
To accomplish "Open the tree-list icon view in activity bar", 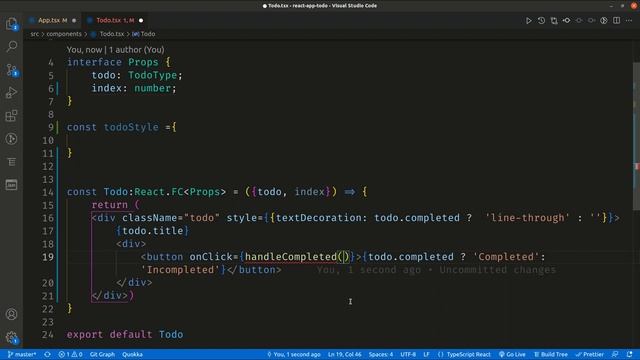I will coord(11,162).
